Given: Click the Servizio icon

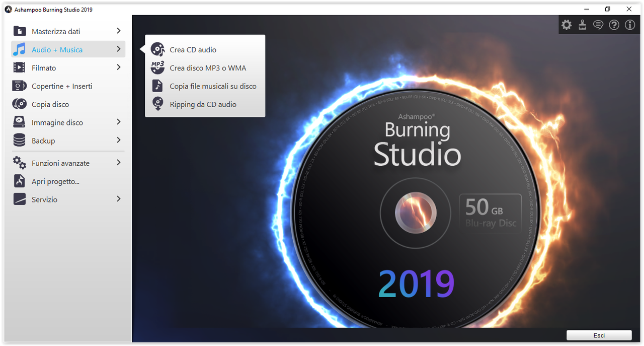Looking at the screenshot, I should (19, 199).
